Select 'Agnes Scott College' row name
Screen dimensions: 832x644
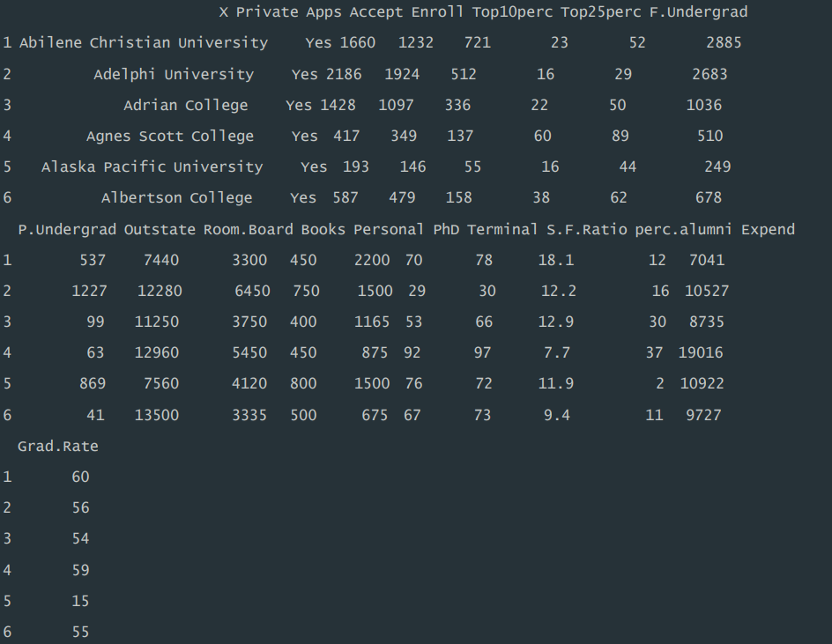point(170,137)
